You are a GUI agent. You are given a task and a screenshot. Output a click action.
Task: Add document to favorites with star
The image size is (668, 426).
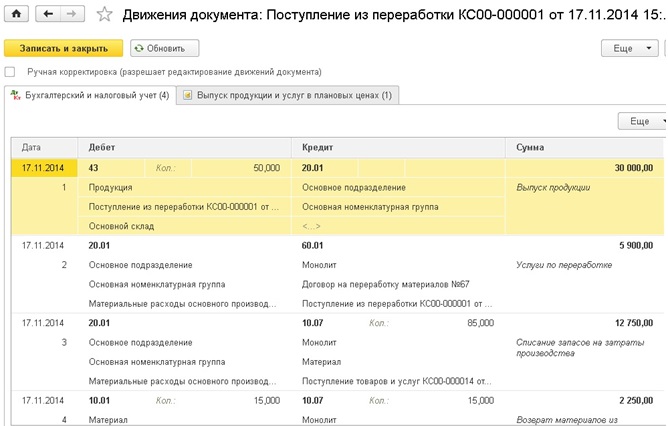click(x=104, y=14)
